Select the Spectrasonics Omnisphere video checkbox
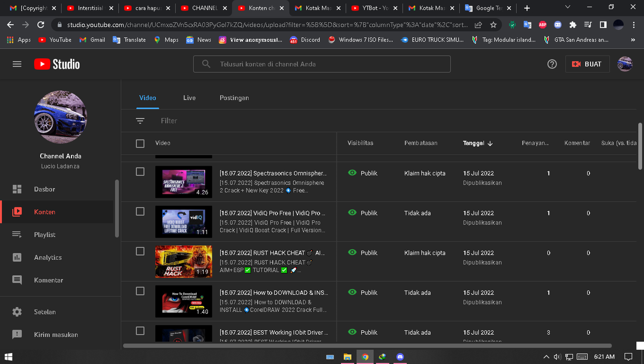 tap(140, 172)
